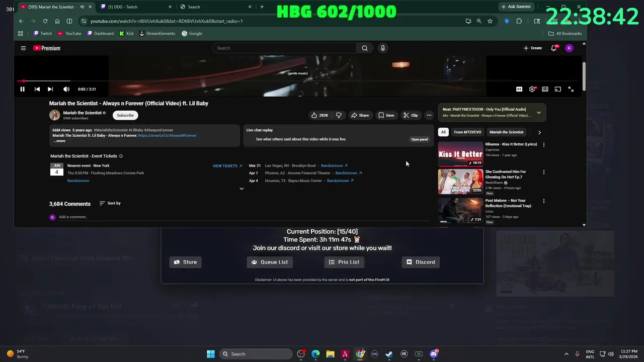Skip to the next video
This screenshot has height=362, width=644.
[50, 89]
